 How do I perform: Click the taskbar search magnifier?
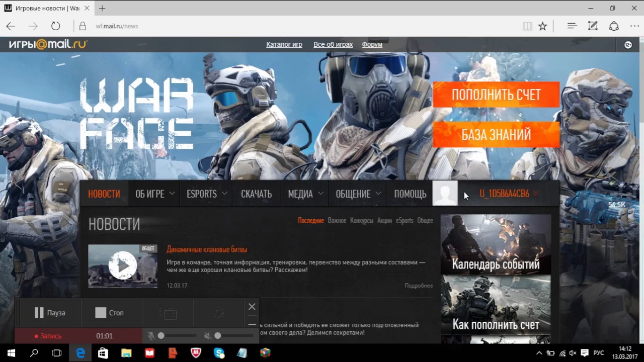34,353
